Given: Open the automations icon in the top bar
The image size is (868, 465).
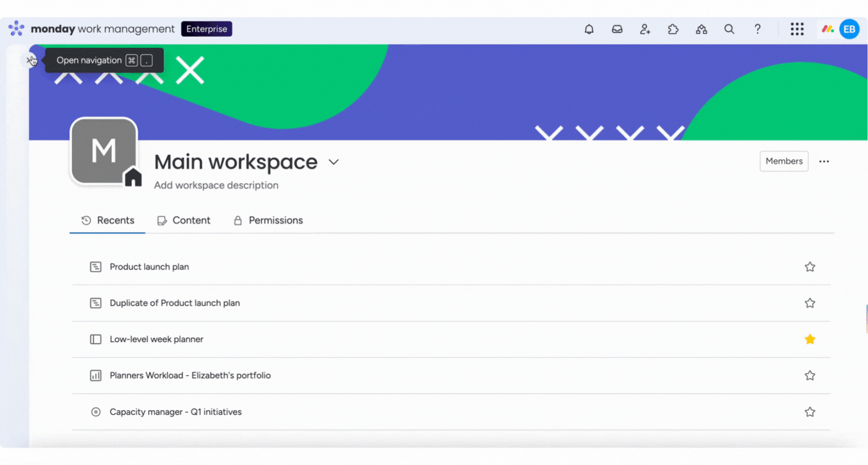Looking at the screenshot, I should [x=701, y=29].
